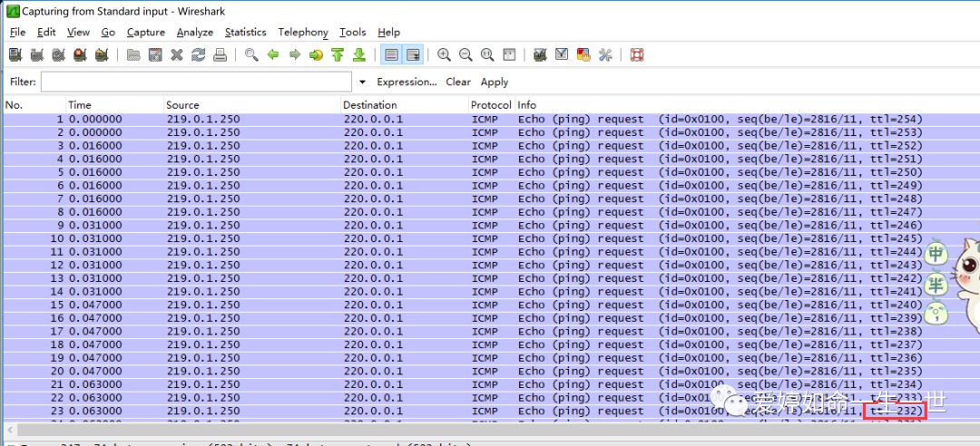The height and width of the screenshot is (446, 980).
Task: Sort by the Time column header
Action: coord(115,105)
